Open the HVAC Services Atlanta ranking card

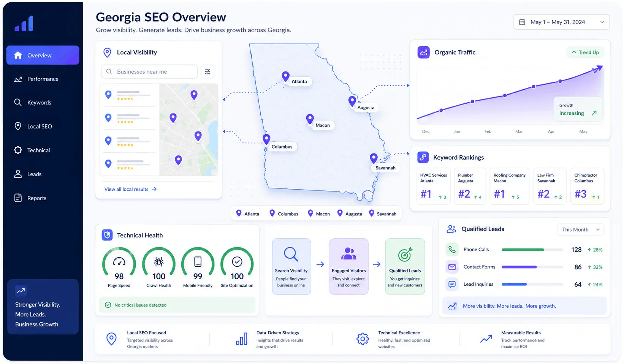point(433,186)
